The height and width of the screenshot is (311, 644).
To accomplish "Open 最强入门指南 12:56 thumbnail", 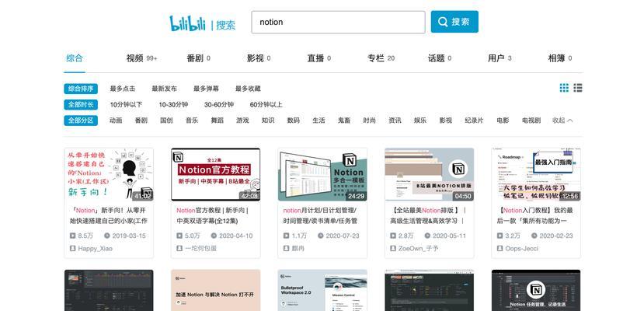I will pos(536,174).
